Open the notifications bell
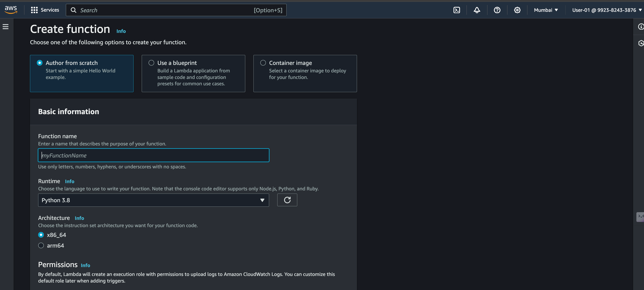Screen dimensions: 644x290 coord(477,10)
